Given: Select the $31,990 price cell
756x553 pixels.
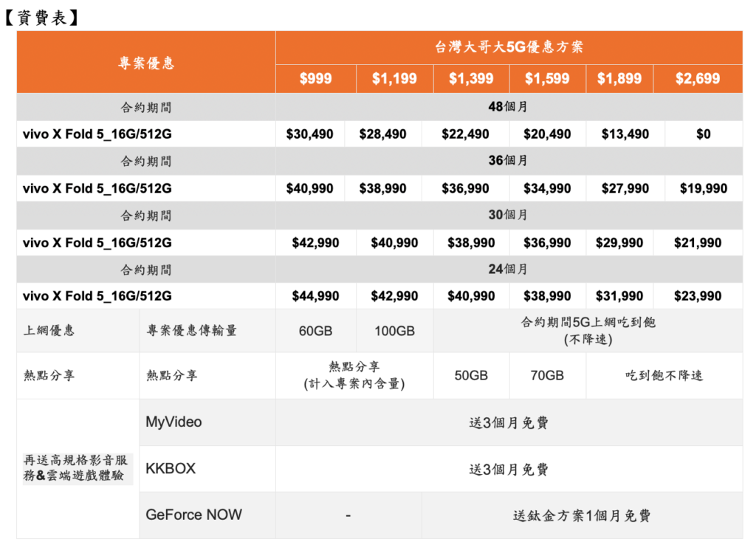Looking at the screenshot, I should pyautogui.click(x=619, y=296).
